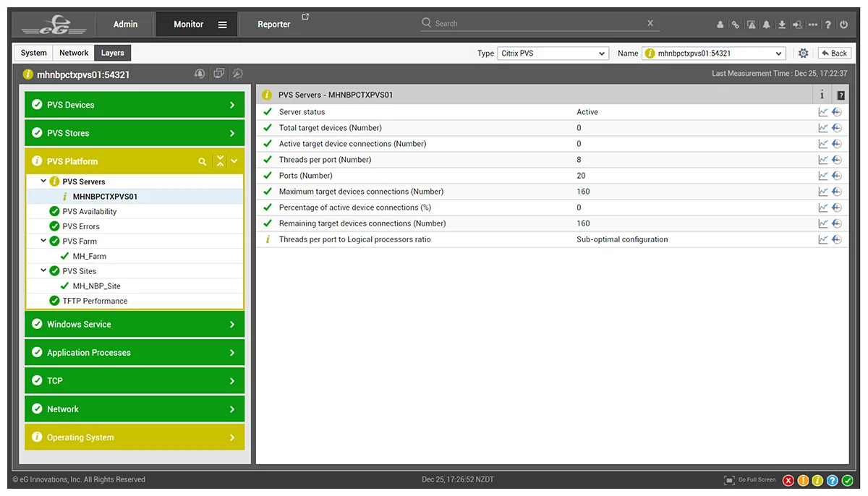The height and width of the screenshot is (496, 868).
Task: Open the Type Citrix PVS dropdown
Action: (x=553, y=54)
